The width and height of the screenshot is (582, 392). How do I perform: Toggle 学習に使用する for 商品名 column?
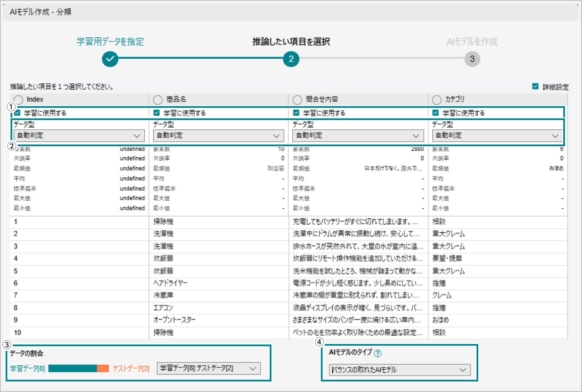(157, 113)
